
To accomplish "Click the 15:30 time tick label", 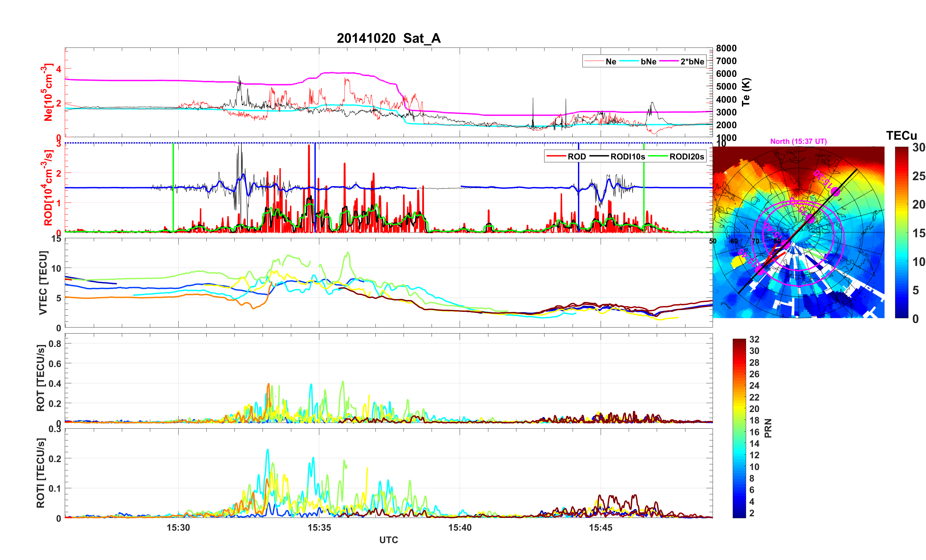I will (178, 527).
